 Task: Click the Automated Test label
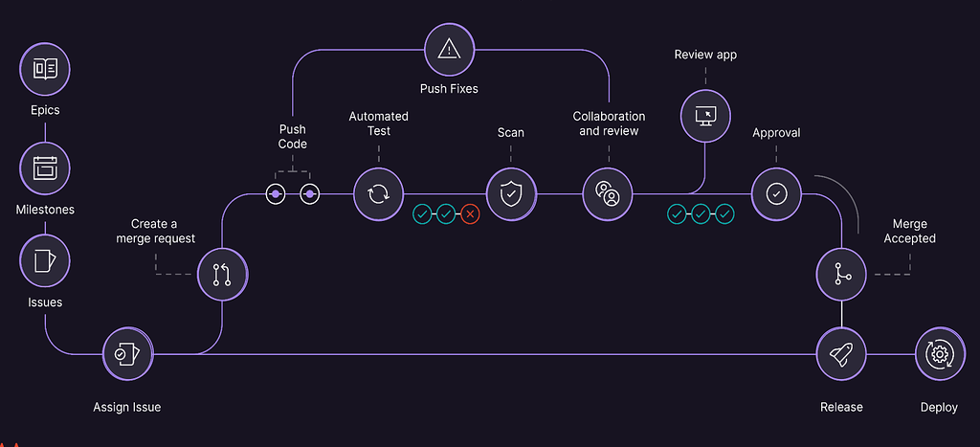click(379, 123)
